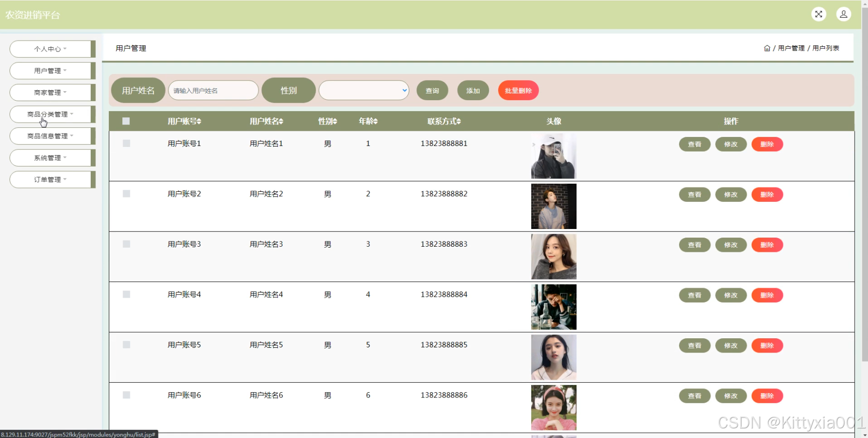Sort by 性别 column sort icon

[x=335, y=122]
